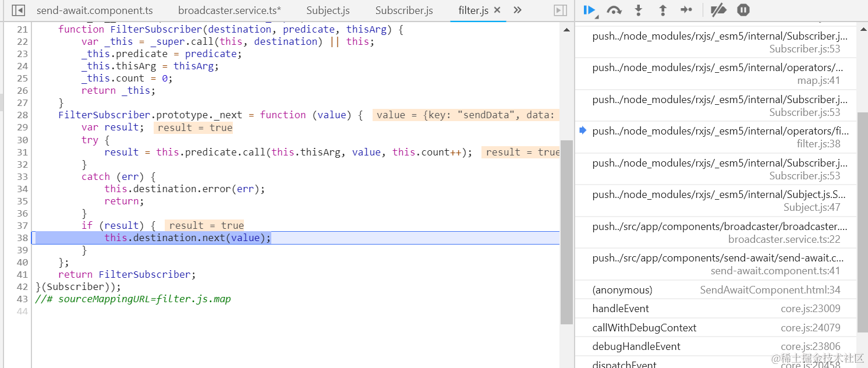Select call frame at filter.js:38

(x=715, y=137)
